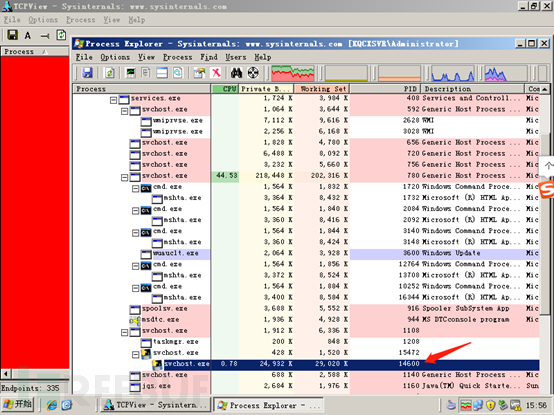Click the Process column header in TCPView
Viewport: 554px width, 415px height.
[x=35, y=52]
